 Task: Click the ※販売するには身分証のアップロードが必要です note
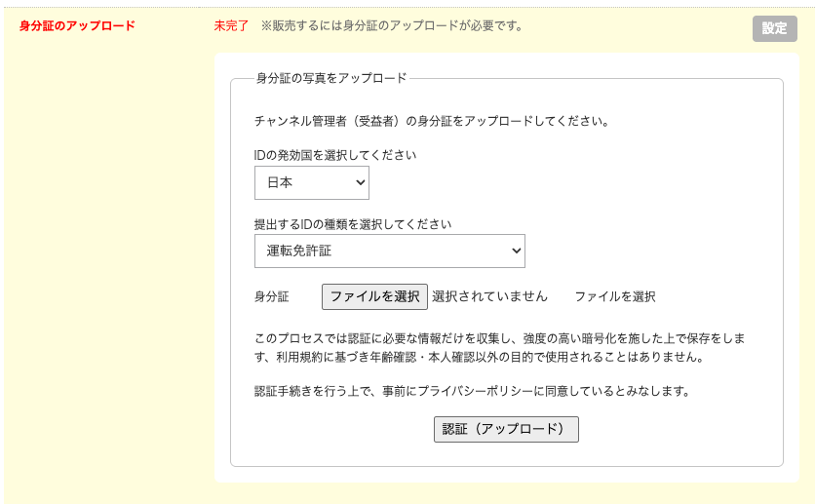coord(392,25)
